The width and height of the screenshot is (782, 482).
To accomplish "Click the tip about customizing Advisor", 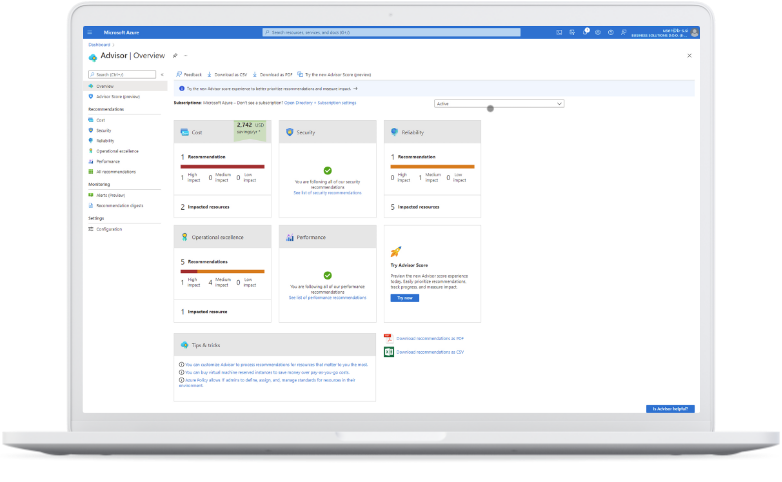I will [x=277, y=365].
